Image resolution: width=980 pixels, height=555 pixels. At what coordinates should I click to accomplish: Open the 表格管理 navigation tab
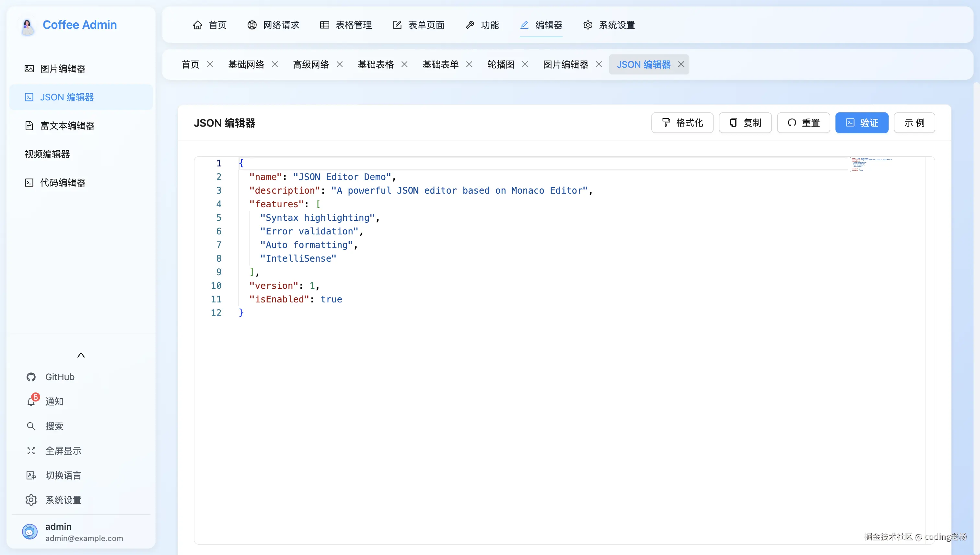pyautogui.click(x=345, y=25)
